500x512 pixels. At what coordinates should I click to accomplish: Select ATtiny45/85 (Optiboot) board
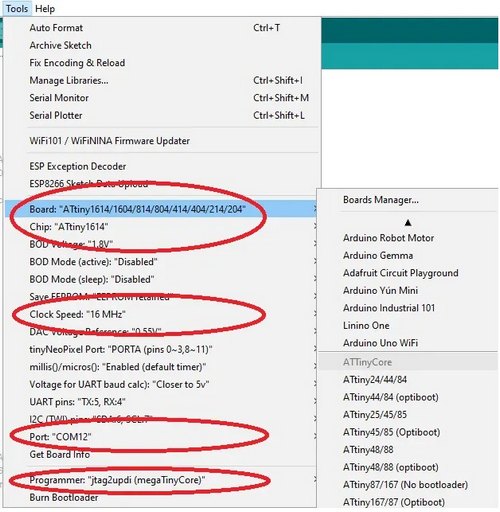coord(408,432)
